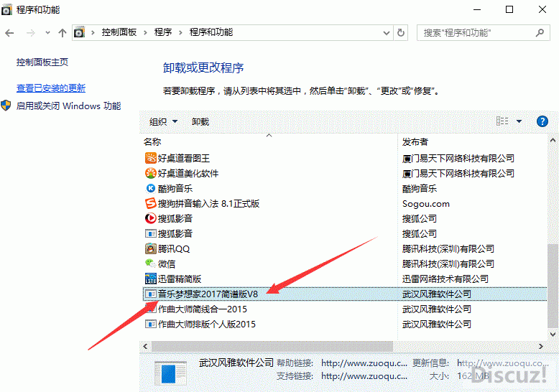This screenshot has height=392, width=559.
Task: Open the 帮助链接 URL in details pane
Action: tap(364, 363)
